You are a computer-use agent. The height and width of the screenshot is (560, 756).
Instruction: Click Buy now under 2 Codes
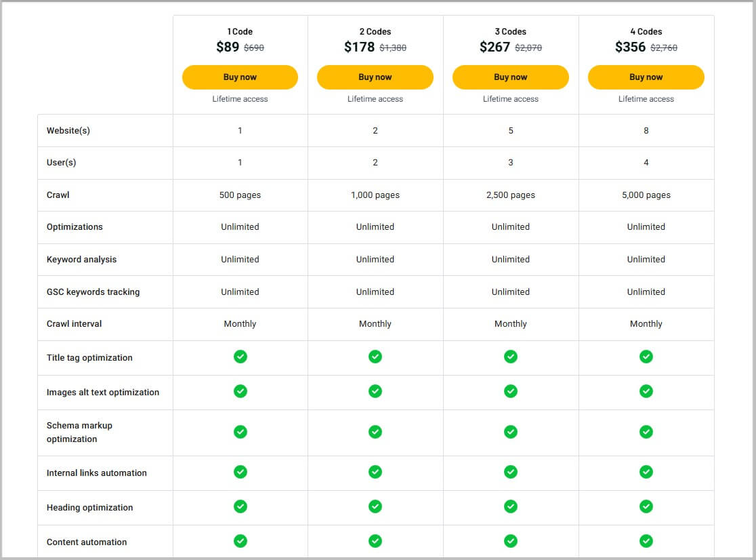pyautogui.click(x=375, y=77)
